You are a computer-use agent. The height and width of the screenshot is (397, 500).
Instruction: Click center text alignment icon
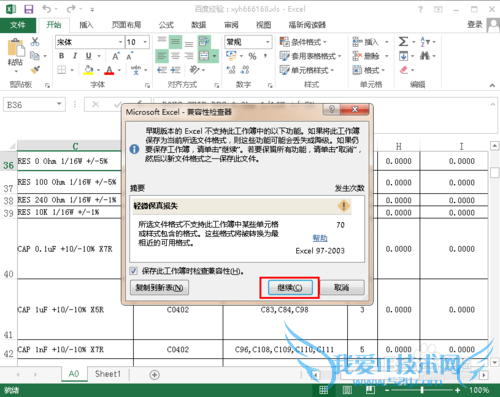point(175,56)
